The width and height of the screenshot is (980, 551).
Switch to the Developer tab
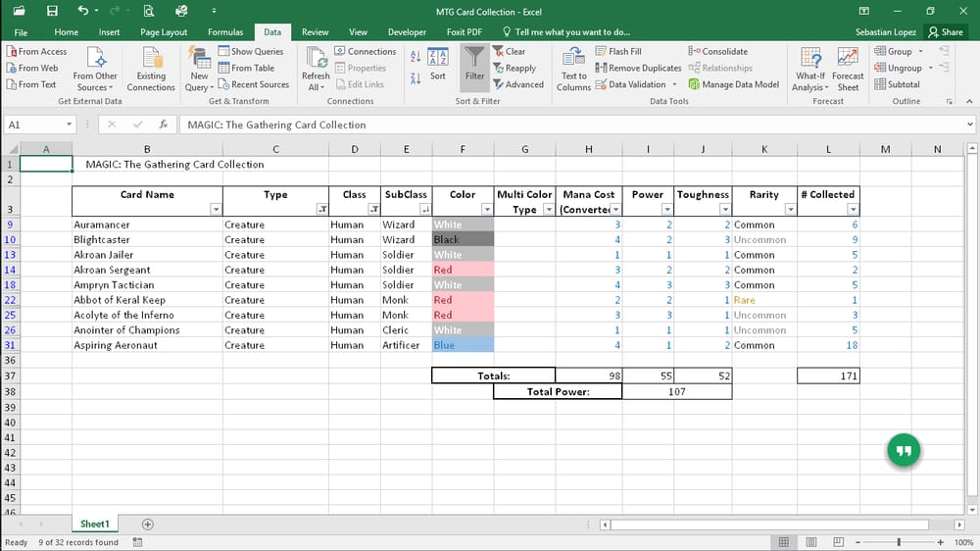(407, 32)
